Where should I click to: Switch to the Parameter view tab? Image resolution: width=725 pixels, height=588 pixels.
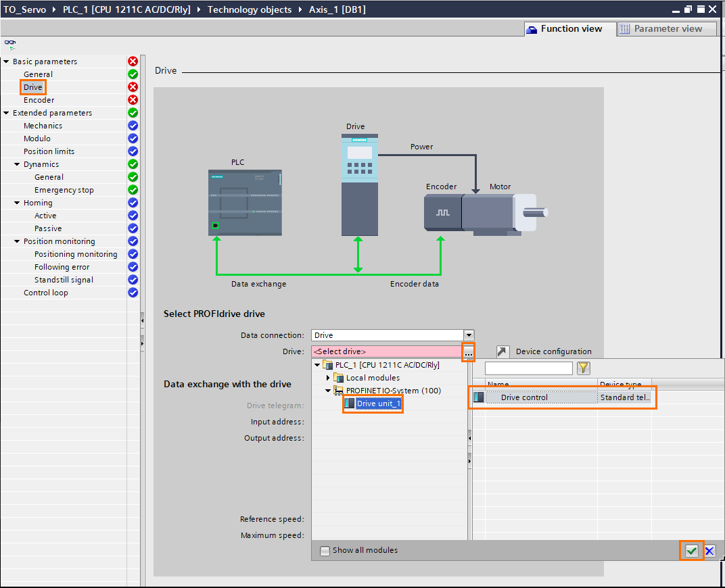[665, 28]
